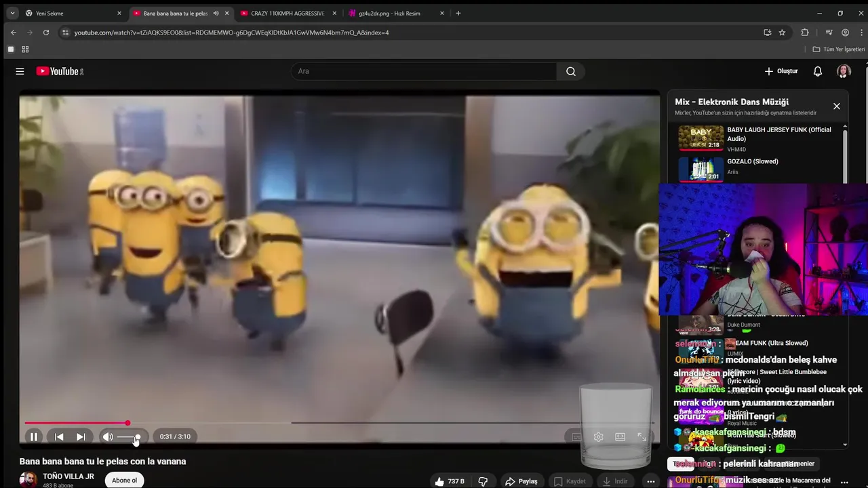868x488 pixels.
Task: Enter fullscreen mode in player
Action: point(642,437)
